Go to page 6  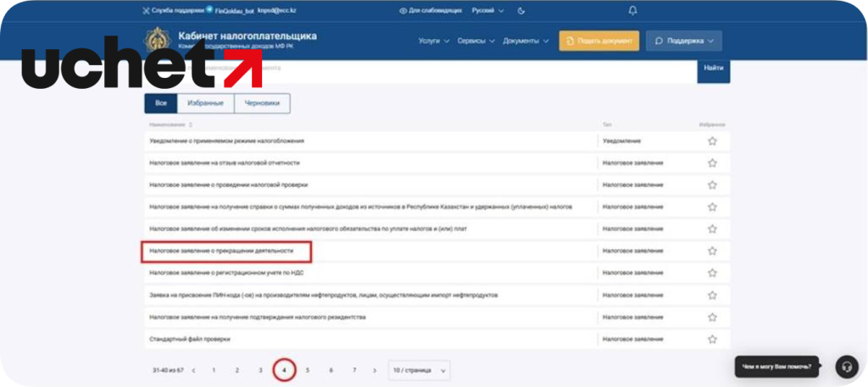pos(331,370)
